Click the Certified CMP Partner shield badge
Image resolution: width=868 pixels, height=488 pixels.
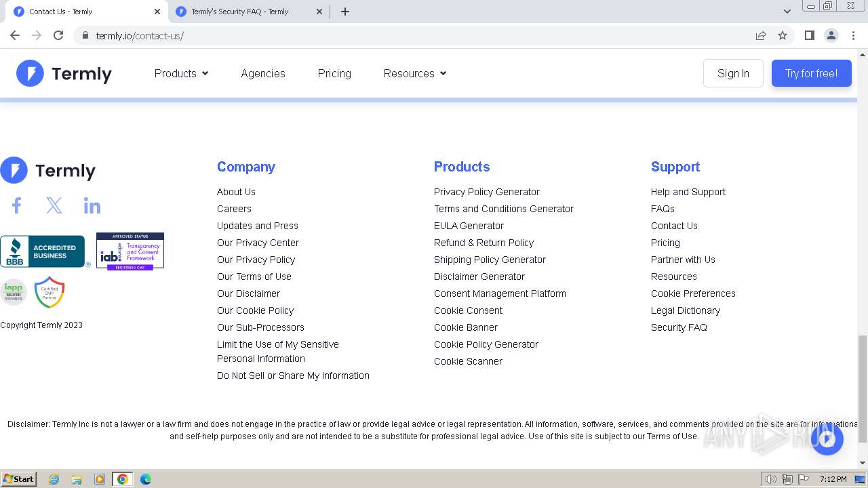[50, 292]
